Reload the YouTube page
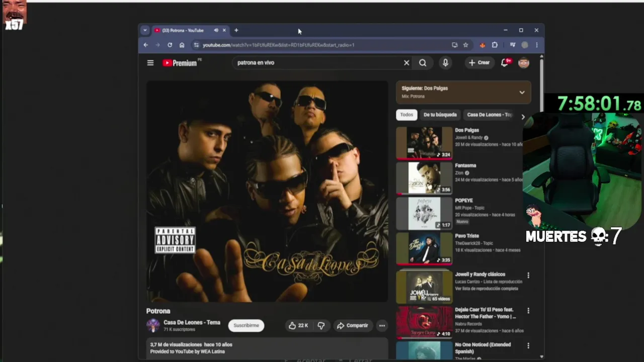 [170, 45]
